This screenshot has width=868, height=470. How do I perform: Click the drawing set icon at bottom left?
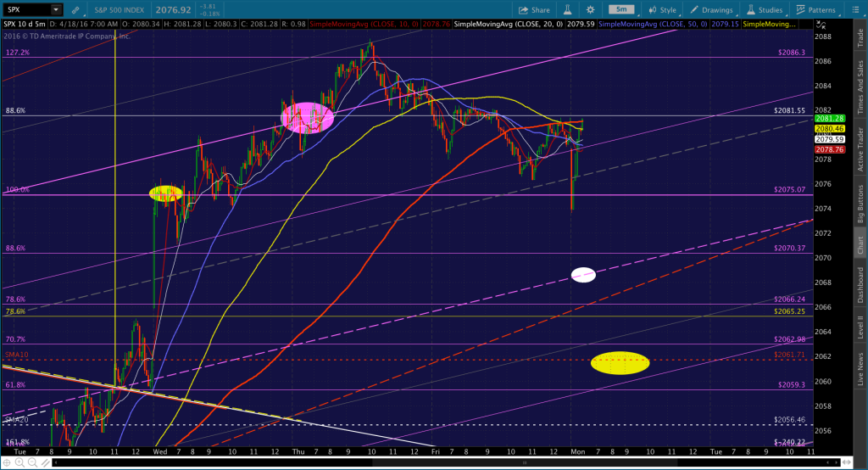46,462
